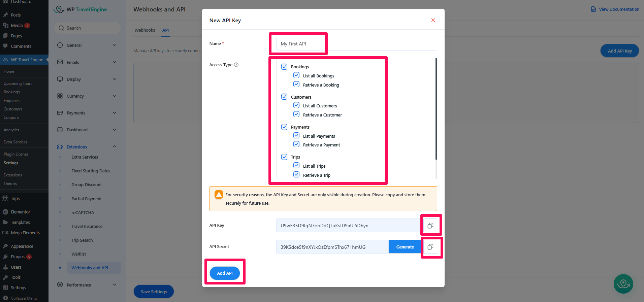
Task: Open Fixed Starting Dates extension settings
Action: pos(91,171)
